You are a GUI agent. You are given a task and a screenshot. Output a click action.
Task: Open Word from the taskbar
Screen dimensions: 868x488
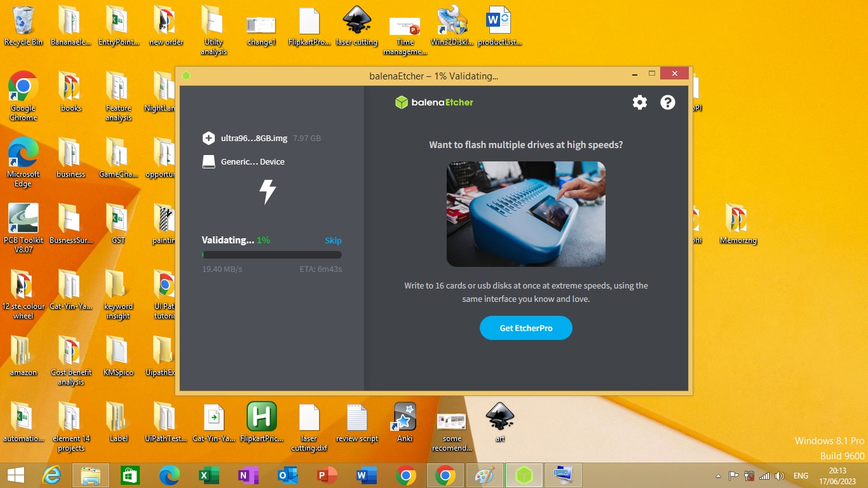coord(367,475)
